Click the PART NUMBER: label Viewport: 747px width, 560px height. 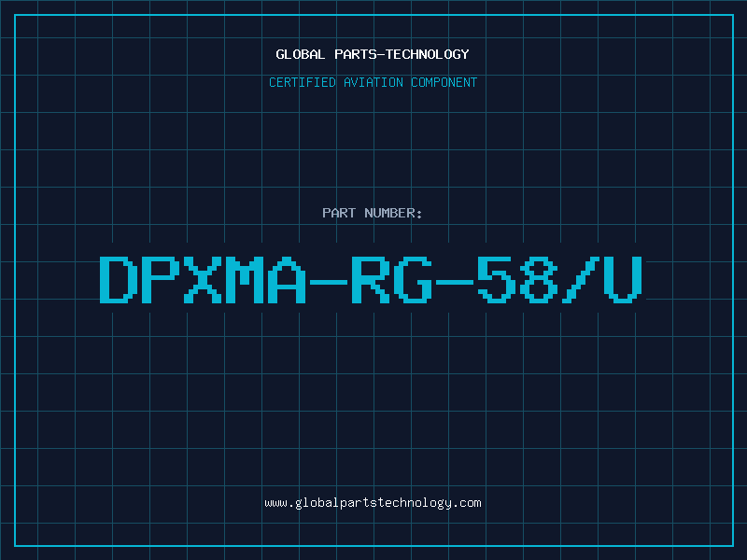pyautogui.click(x=373, y=213)
